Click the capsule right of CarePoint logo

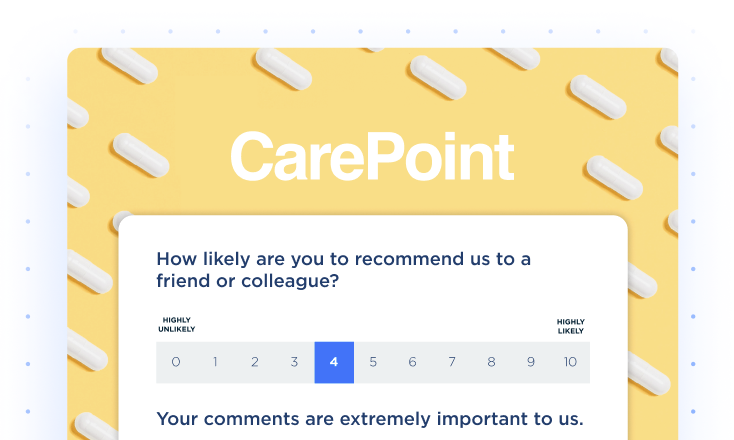[x=615, y=177]
